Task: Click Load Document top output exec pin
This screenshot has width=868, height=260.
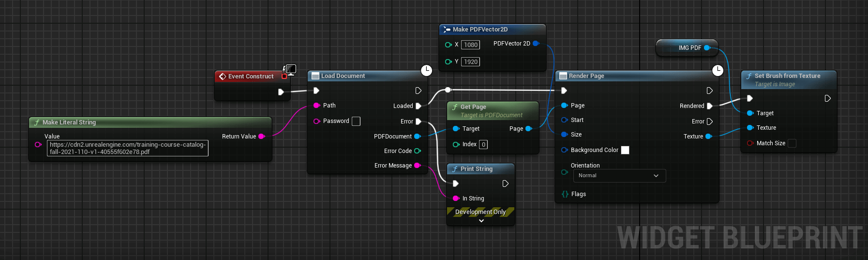Action: 418,91
